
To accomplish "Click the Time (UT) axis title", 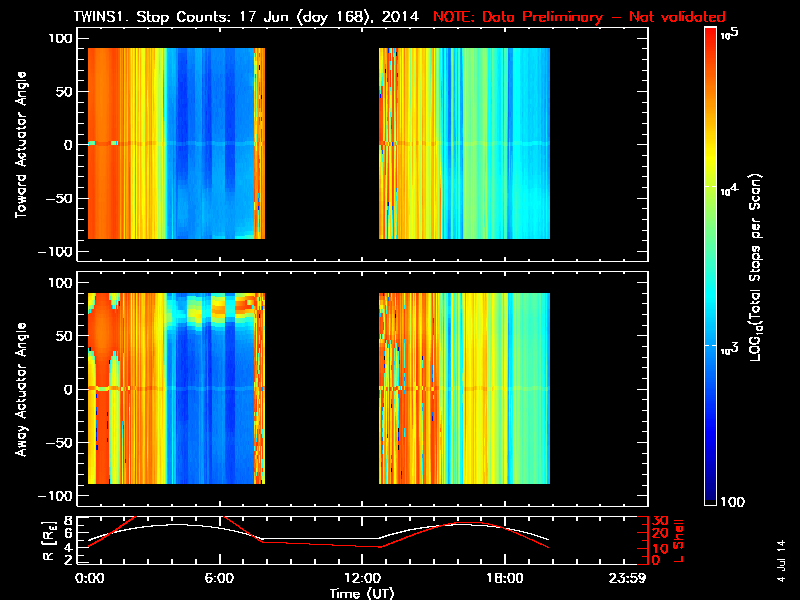I will (361, 592).
